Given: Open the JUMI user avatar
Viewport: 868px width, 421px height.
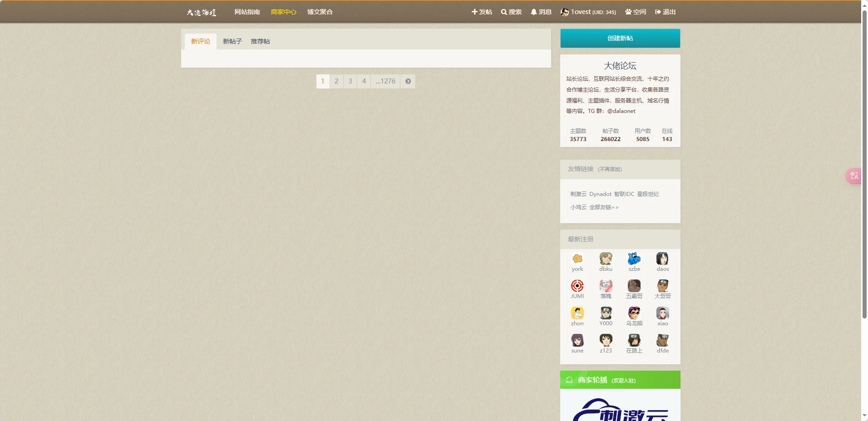Looking at the screenshot, I should [x=577, y=286].
